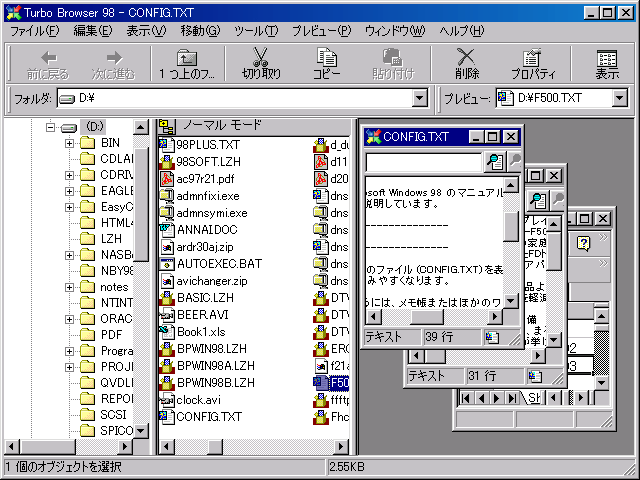Select the AUTOEXEC.BAT file icon
The height and width of the screenshot is (480, 640).
166,264
